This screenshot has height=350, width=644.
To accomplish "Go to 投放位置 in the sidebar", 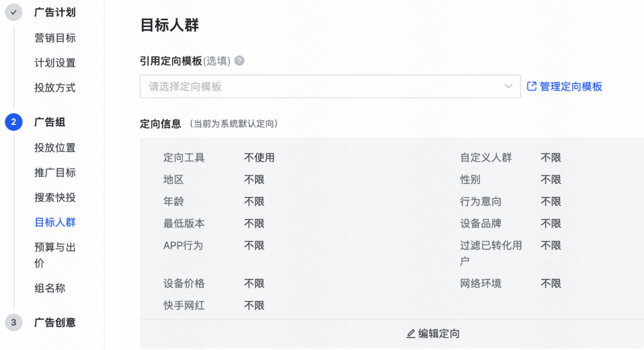I will pyautogui.click(x=55, y=148).
